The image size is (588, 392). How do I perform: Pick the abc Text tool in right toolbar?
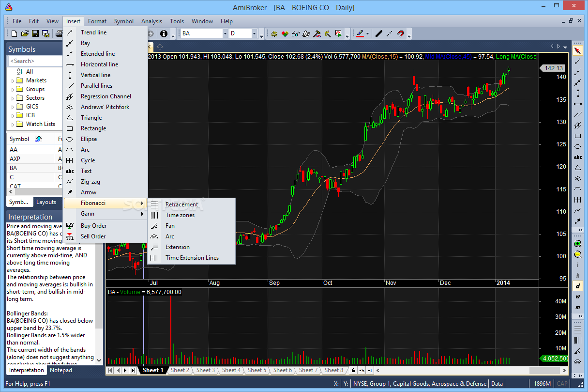(x=578, y=157)
